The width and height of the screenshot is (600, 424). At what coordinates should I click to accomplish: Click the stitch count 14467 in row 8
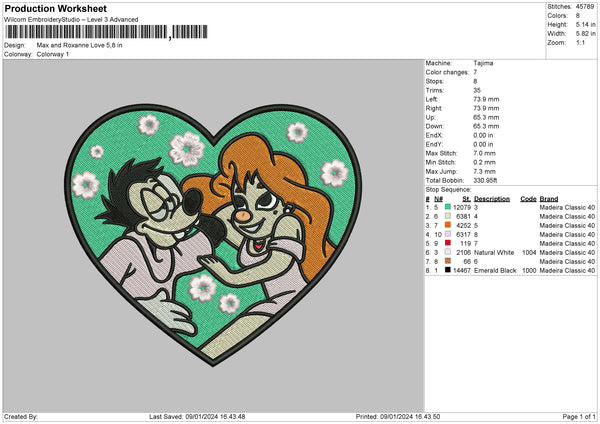tap(462, 270)
